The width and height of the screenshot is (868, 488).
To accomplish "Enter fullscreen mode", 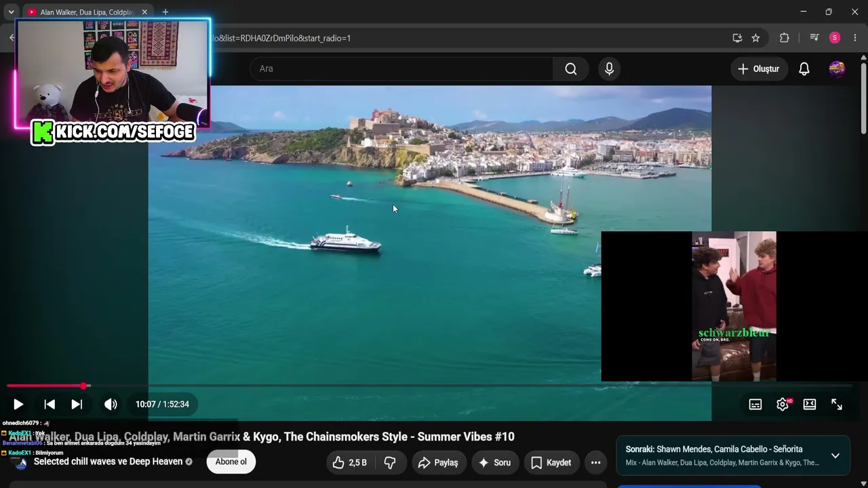I will pos(837,404).
